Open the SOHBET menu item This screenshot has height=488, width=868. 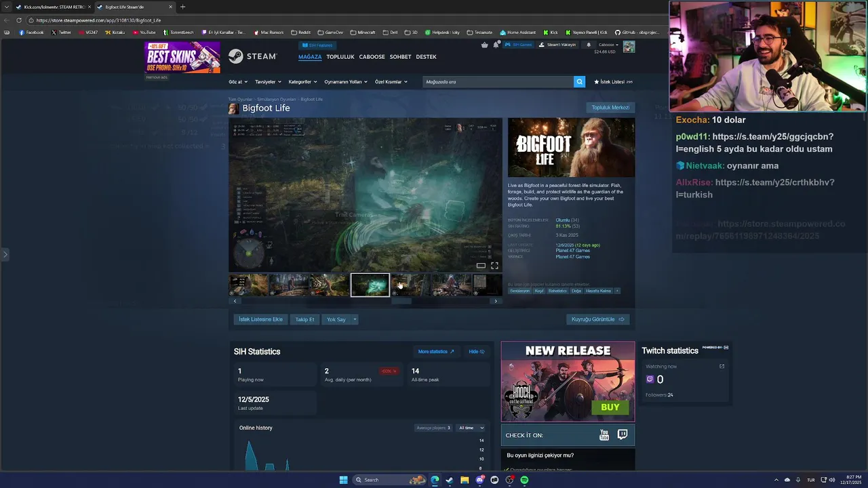(x=400, y=57)
